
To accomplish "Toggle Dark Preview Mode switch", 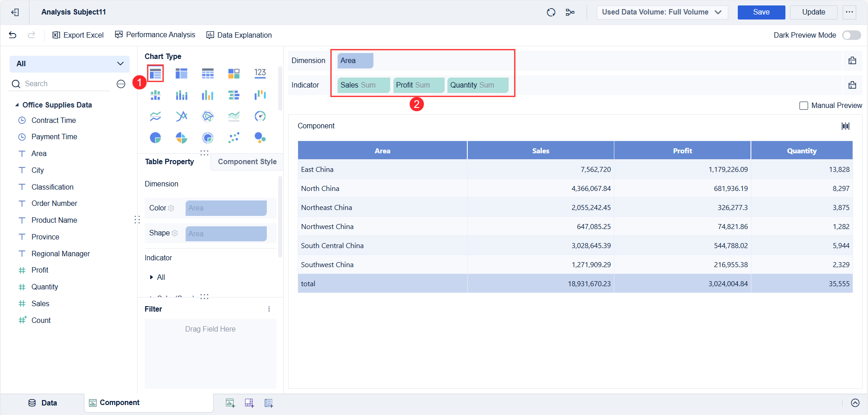I will (x=852, y=35).
